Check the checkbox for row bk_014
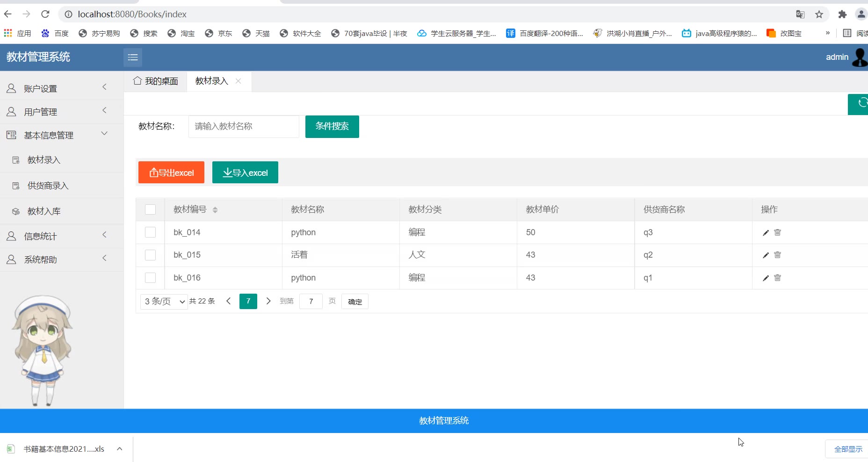 click(150, 232)
